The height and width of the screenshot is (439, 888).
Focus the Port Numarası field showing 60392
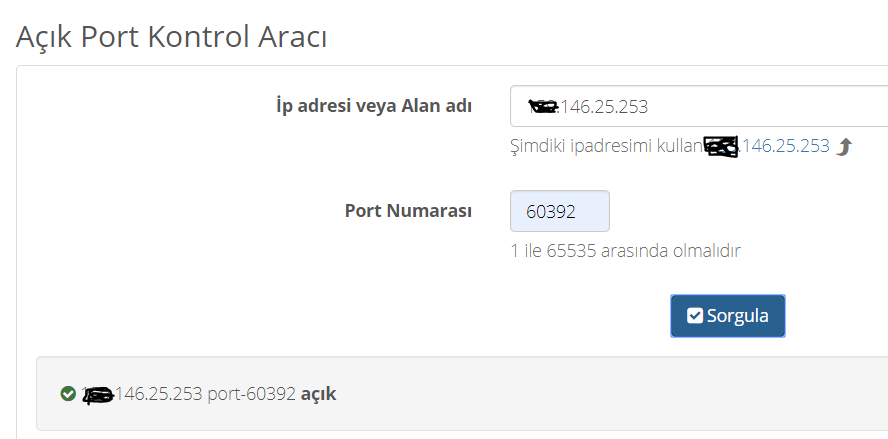tap(560, 211)
